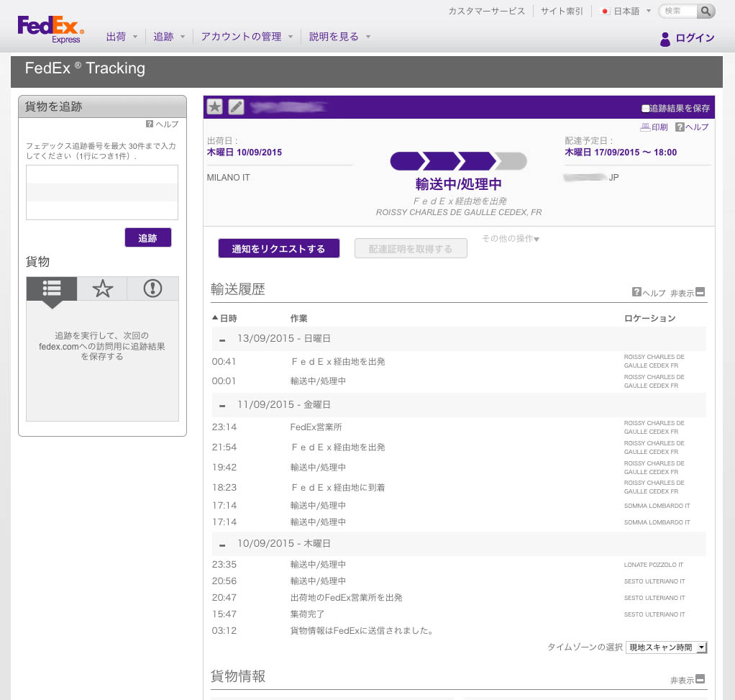Click the login user icon
Image resolution: width=735 pixels, height=700 pixels.
[665, 39]
